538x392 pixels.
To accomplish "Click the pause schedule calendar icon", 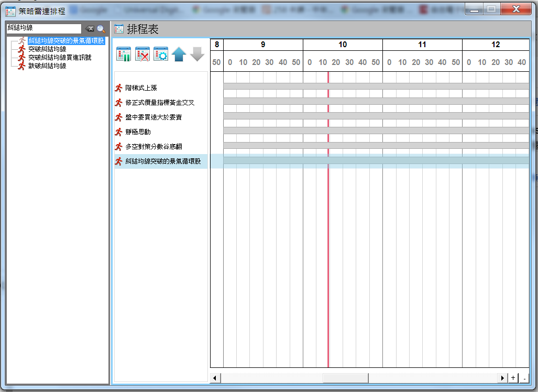I will point(124,54).
